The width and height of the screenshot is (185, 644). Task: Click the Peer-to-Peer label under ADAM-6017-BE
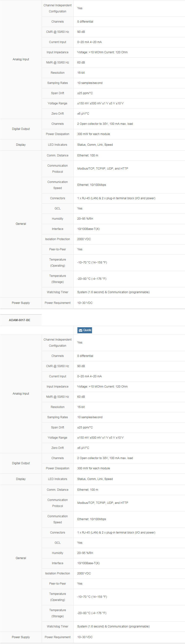pyautogui.click(x=57, y=583)
